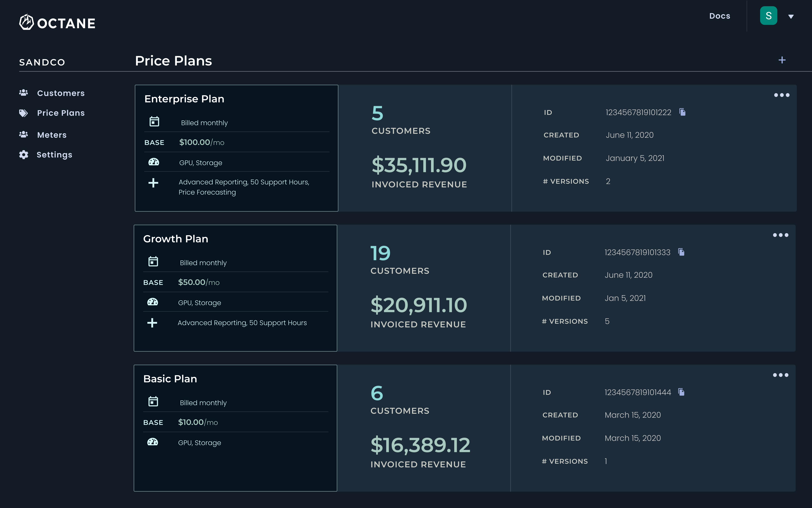
Task: Click Enterprise Plan's Billed monthly text
Action: (x=204, y=123)
